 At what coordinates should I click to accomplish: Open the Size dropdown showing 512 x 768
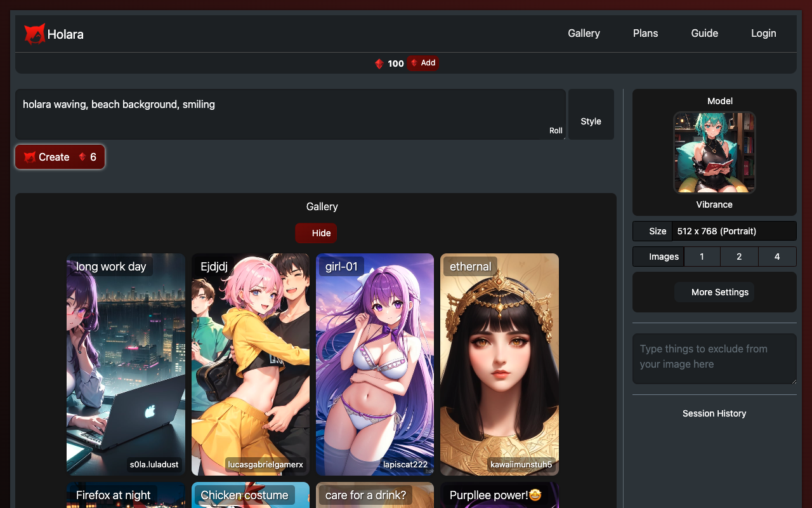(734, 231)
